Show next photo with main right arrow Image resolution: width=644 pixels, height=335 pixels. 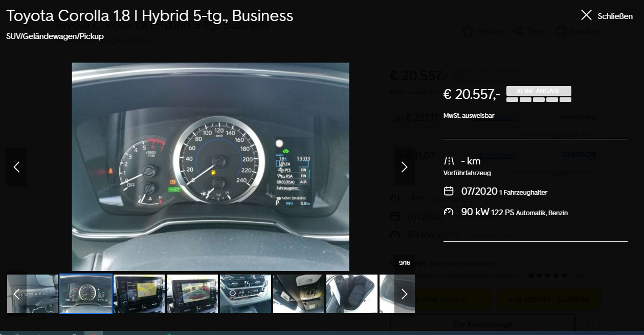pos(404,167)
